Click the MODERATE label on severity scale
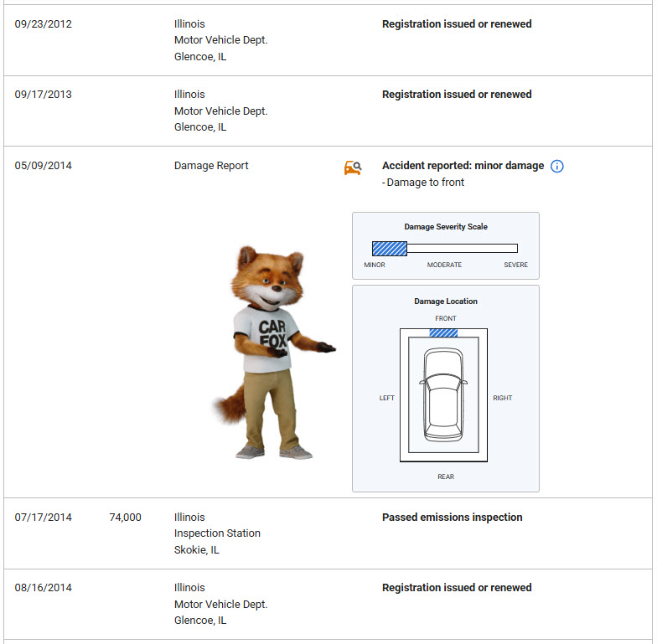The image size is (657, 644). (444, 265)
